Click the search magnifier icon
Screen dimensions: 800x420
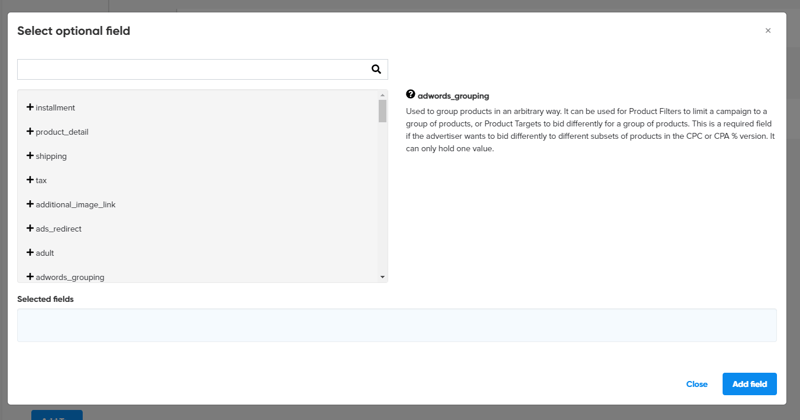pyautogui.click(x=376, y=69)
